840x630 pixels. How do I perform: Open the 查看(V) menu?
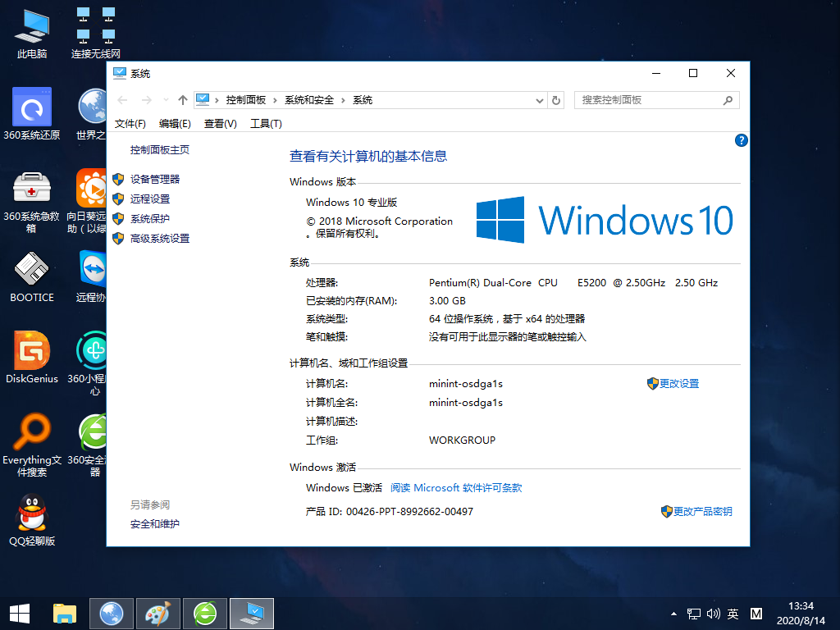220,124
